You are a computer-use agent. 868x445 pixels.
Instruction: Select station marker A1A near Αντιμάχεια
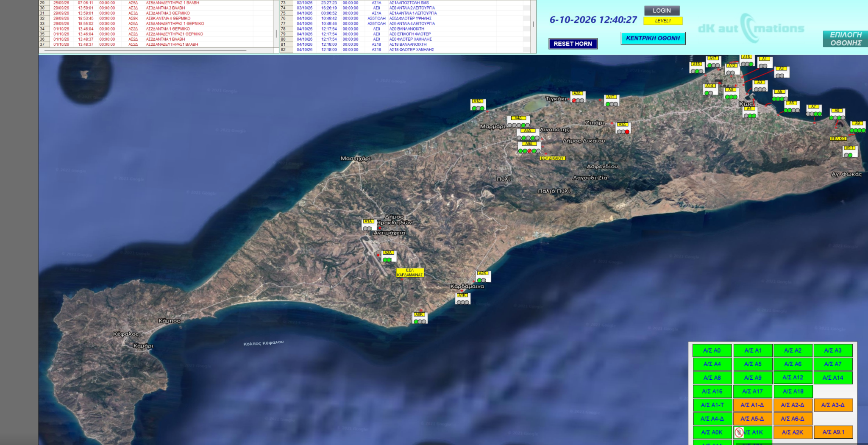368,225
